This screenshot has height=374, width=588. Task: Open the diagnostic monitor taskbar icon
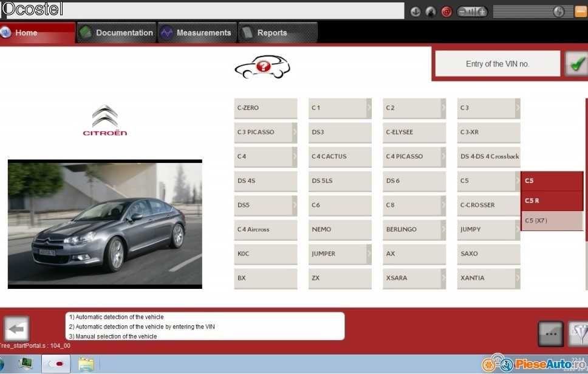point(26,364)
